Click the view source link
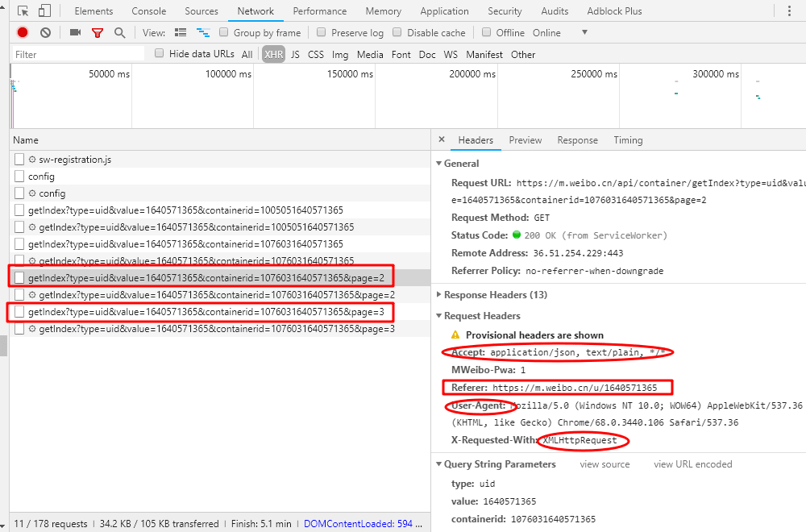Image resolution: width=806 pixels, height=532 pixels. click(x=604, y=464)
